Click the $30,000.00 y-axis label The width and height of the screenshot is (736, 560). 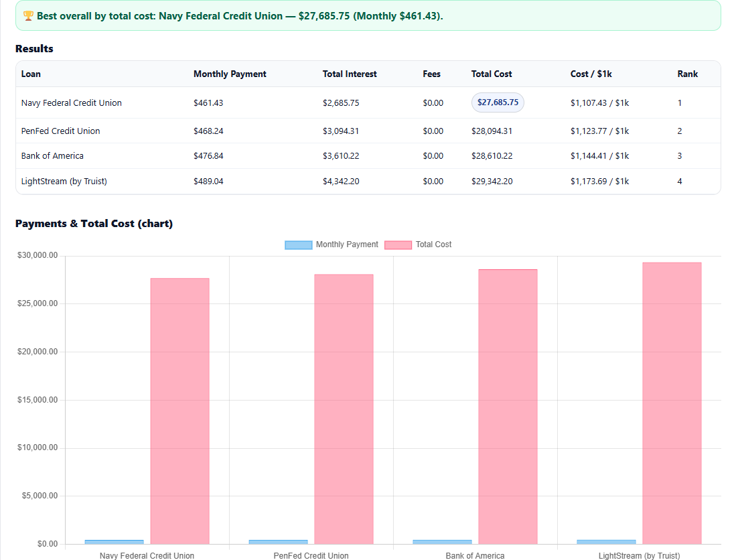tap(38, 255)
